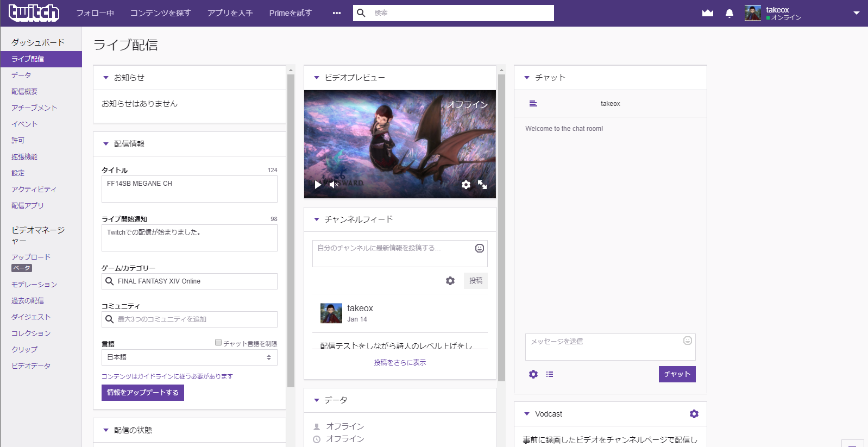Click the left column scrollbar

point(291,231)
